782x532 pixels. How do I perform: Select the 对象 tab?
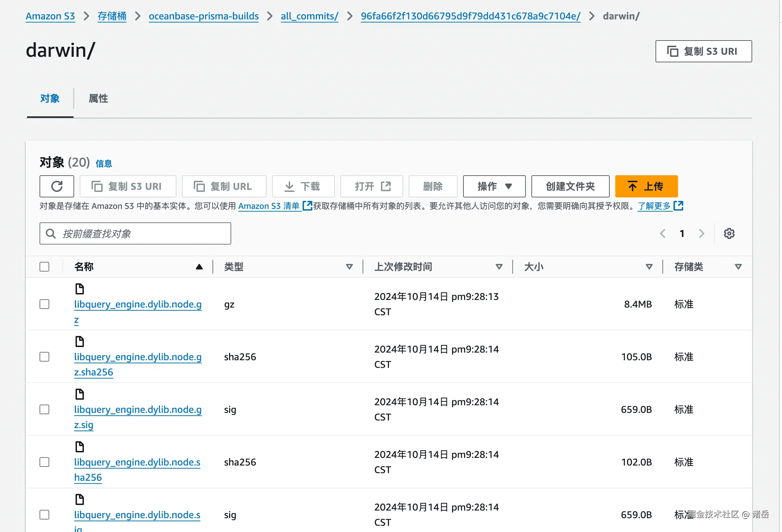coord(50,98)
